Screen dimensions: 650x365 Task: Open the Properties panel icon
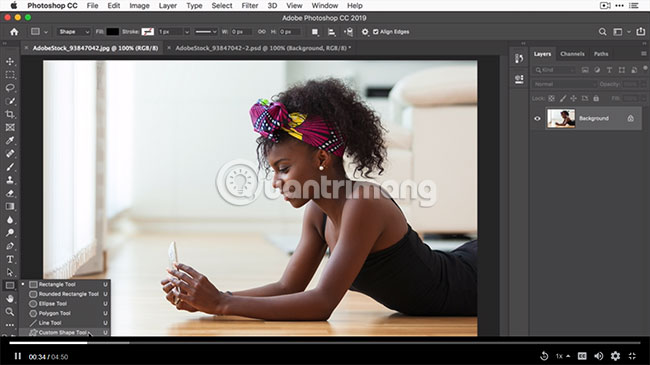pos(519,79)
